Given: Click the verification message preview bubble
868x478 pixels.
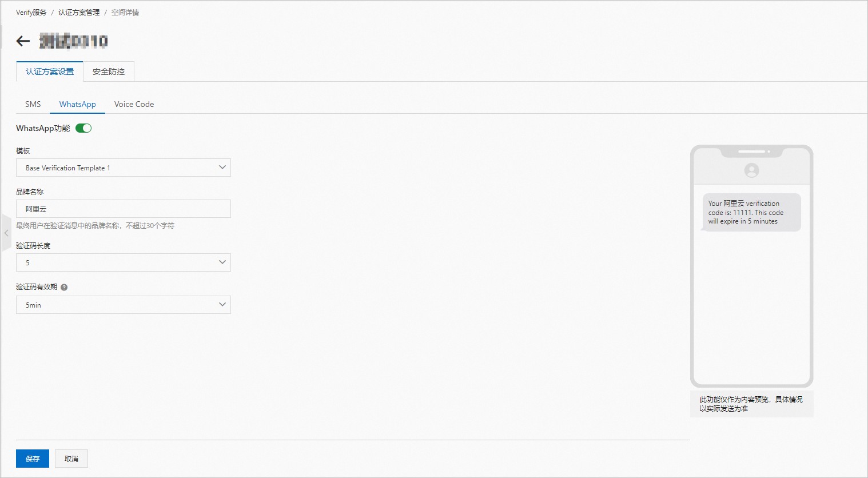Looking at the screenshot, I should tap(751, 212).
